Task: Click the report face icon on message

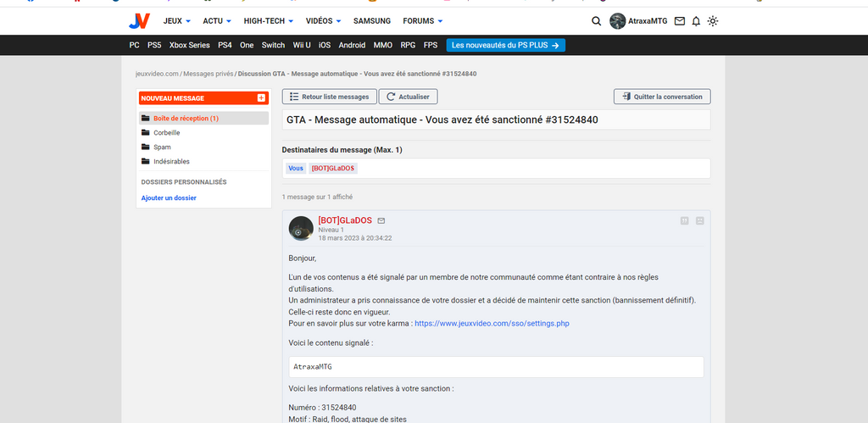Action: (700, 221)
